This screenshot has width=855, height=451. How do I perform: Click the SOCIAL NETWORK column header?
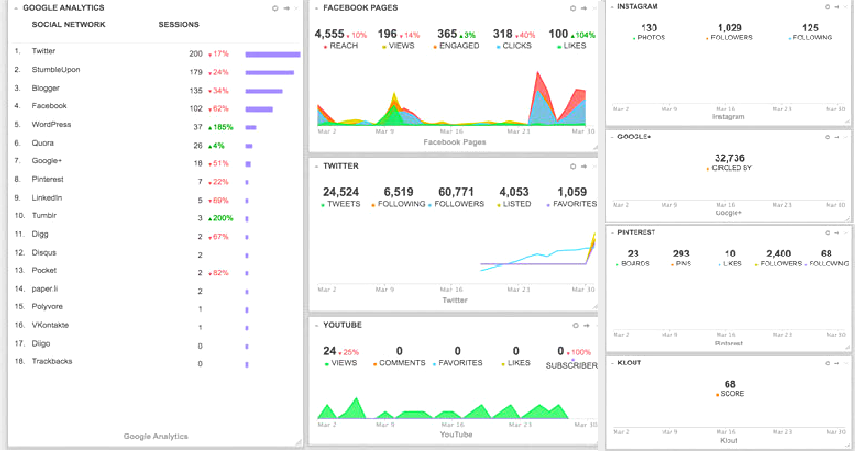point(69,25)
